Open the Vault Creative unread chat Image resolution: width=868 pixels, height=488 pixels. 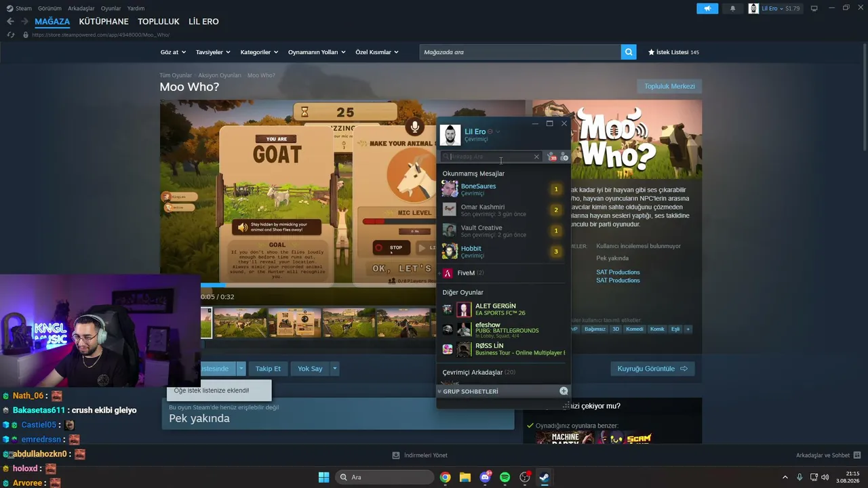[x=503, y=231]
